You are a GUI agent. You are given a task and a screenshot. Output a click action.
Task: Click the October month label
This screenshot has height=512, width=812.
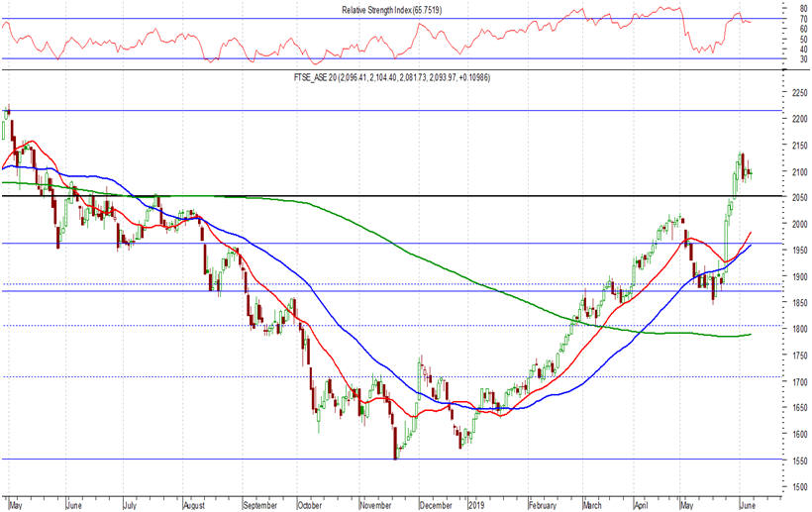pyautogui.click(x=310, y=505)
